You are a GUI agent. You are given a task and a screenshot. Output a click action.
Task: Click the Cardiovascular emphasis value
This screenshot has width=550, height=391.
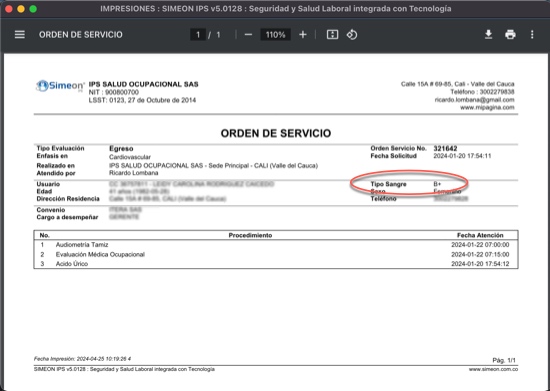[x=130, y=157]
